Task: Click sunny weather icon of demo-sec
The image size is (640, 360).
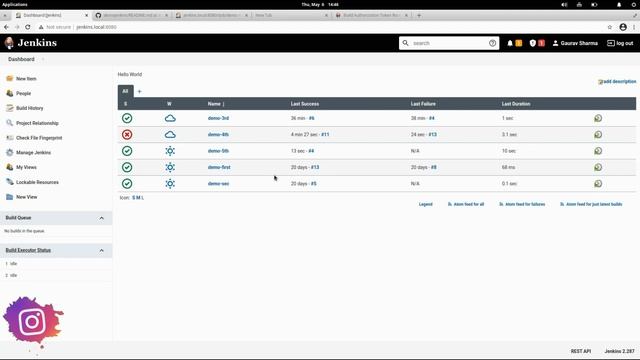Action: click(170, 183)
